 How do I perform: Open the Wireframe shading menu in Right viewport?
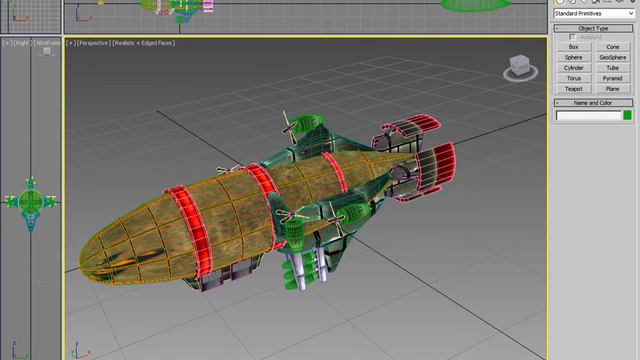click(x=47, y=43)
